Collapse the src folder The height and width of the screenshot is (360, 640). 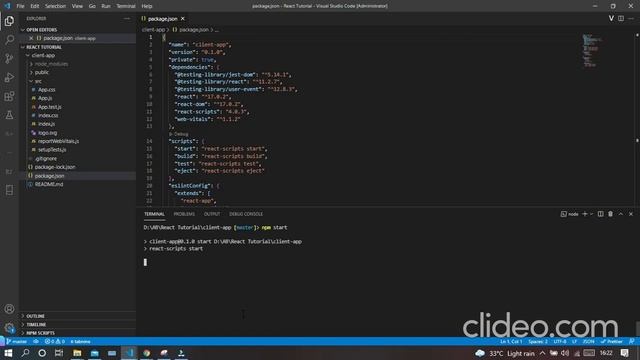78,81
